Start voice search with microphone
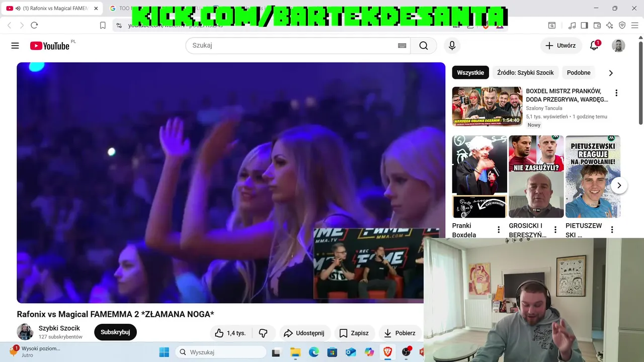This screenshot has height=362, width=644. point(452,45)
